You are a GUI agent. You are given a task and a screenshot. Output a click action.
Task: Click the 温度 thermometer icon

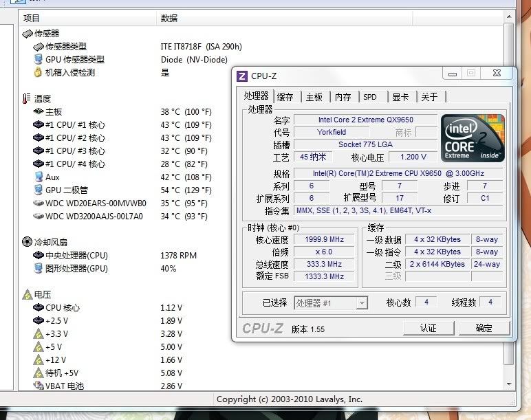26,98
